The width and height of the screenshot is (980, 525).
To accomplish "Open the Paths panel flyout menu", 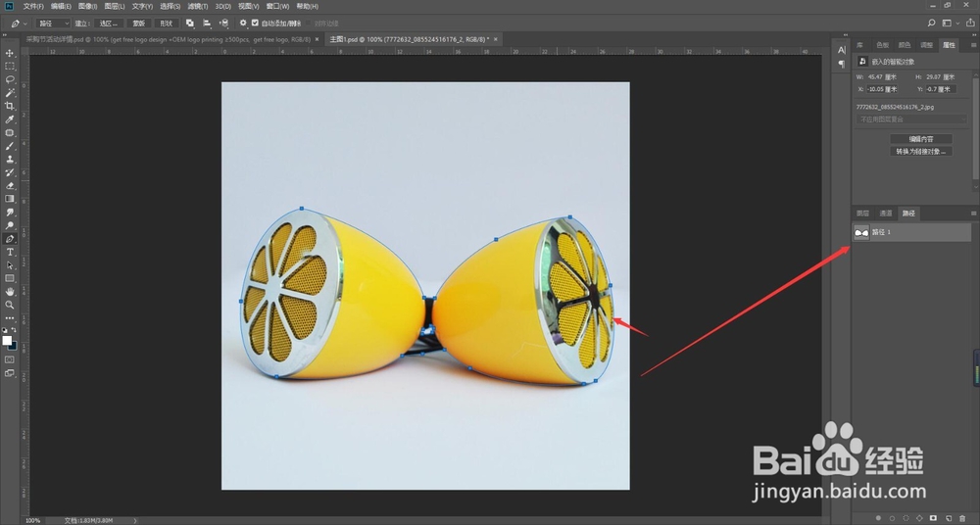I will [x=973, y=214].
